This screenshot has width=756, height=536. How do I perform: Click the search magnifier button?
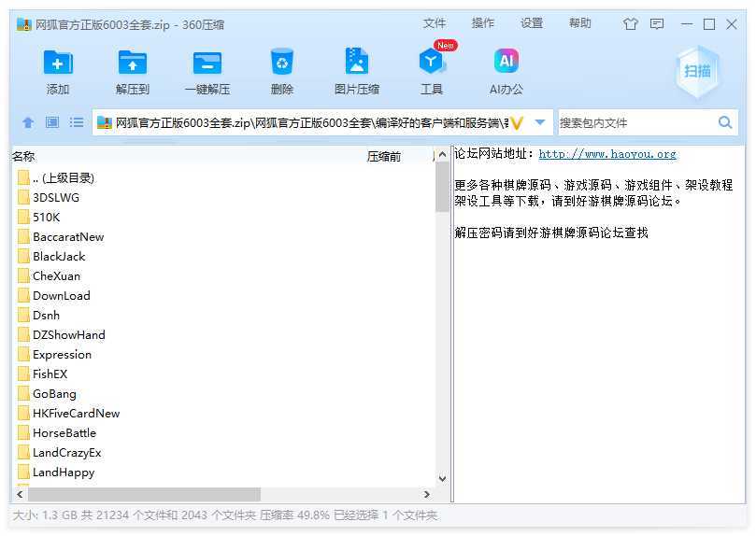pos(725,122)
